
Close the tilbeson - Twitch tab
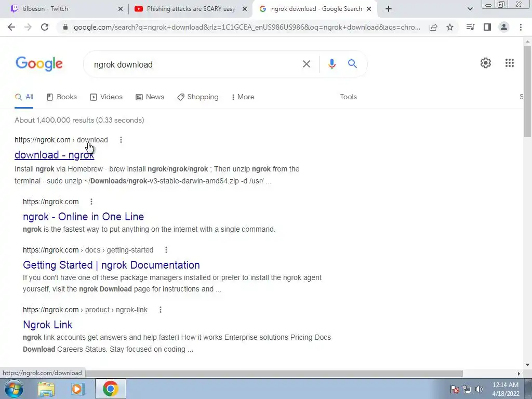[x=121, y=9]
